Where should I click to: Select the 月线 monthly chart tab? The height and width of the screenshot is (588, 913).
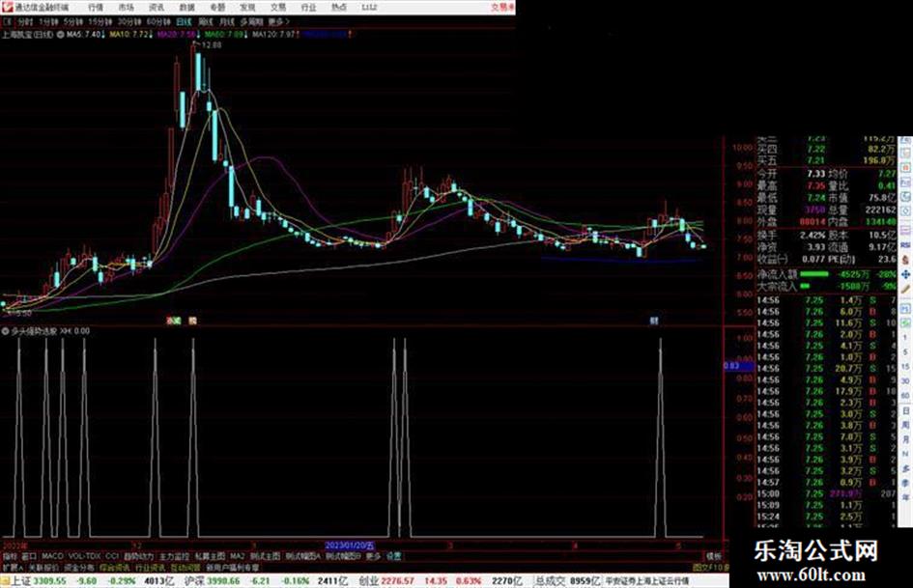pyautogui.click(x=226, y=22)
